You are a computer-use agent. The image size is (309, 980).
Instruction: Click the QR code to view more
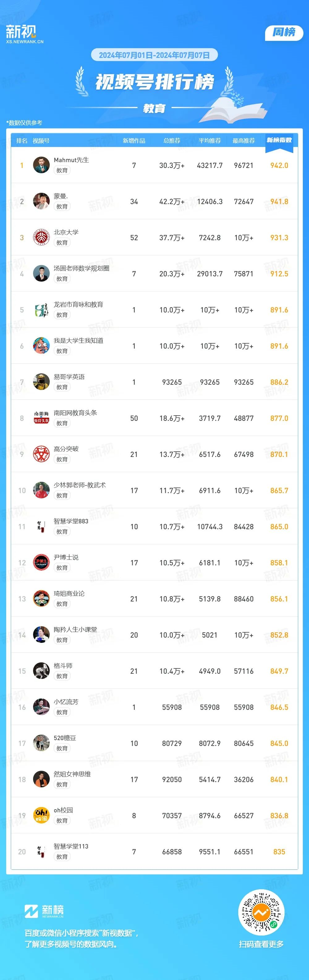coord(261,913)
